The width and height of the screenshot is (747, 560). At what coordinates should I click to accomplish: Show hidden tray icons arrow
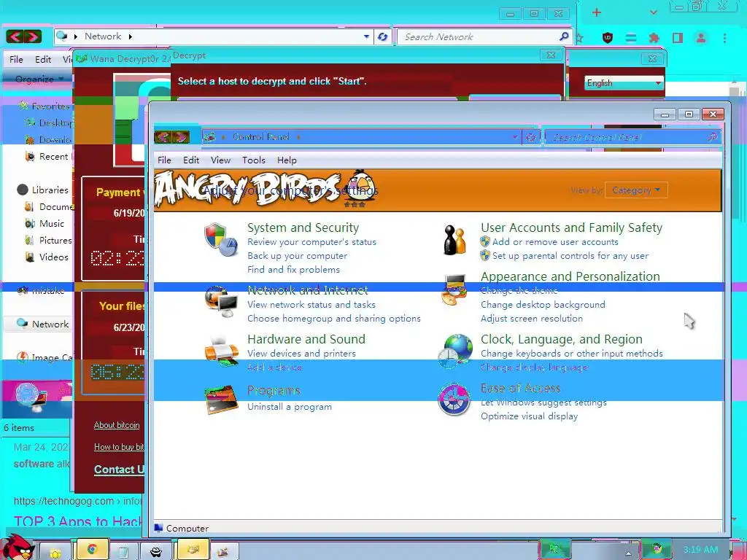[628, 553]
